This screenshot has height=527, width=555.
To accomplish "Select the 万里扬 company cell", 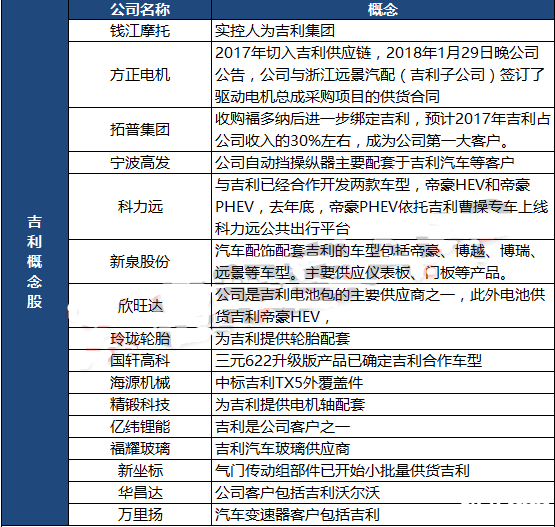I will pyautogui.click(x=140, y=515).
